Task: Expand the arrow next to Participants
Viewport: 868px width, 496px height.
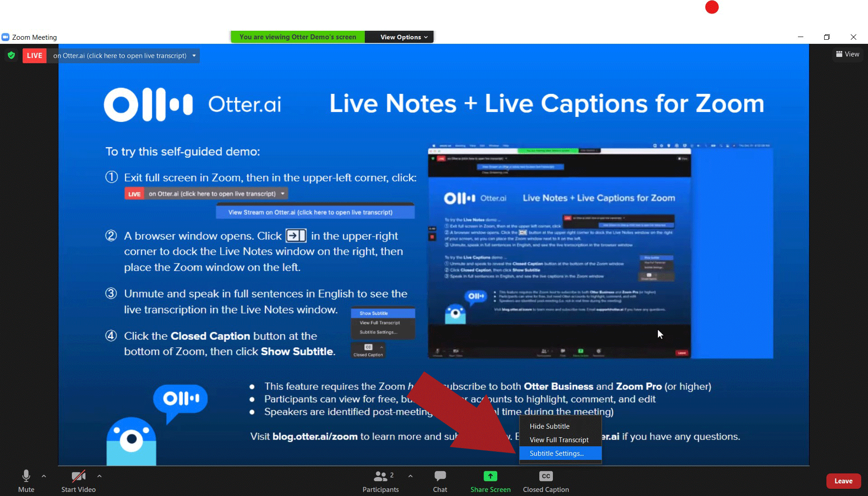Action: (410, 476)
